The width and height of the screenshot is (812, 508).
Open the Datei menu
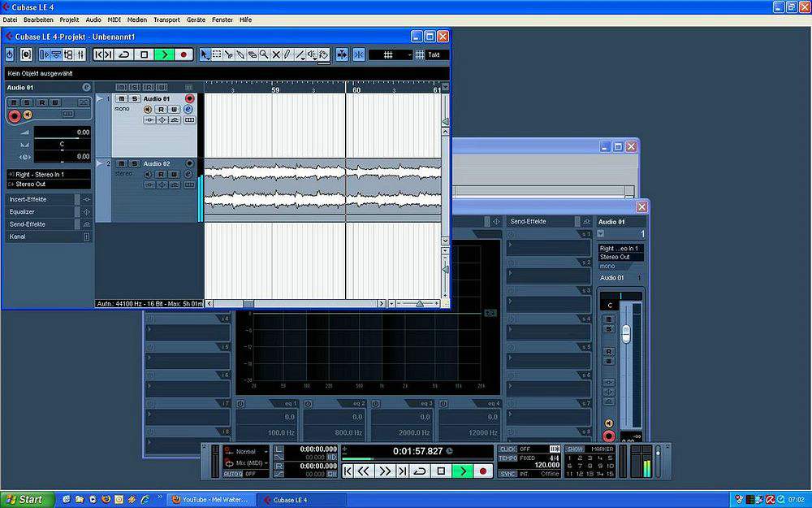10,20
